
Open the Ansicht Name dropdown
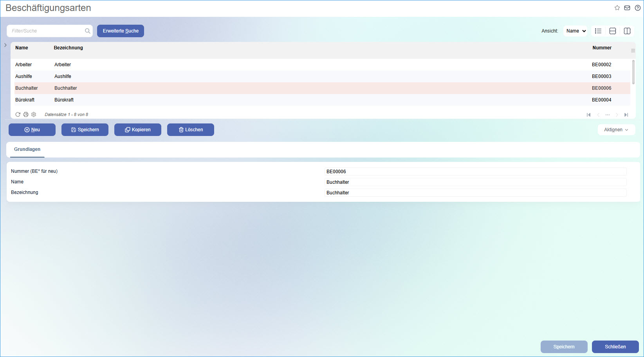[575, 31]
